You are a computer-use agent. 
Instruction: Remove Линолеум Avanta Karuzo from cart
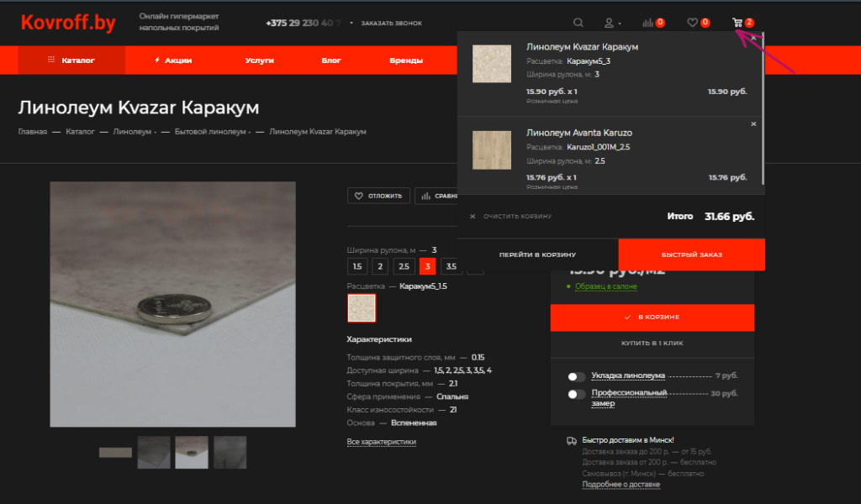[753, 124]
